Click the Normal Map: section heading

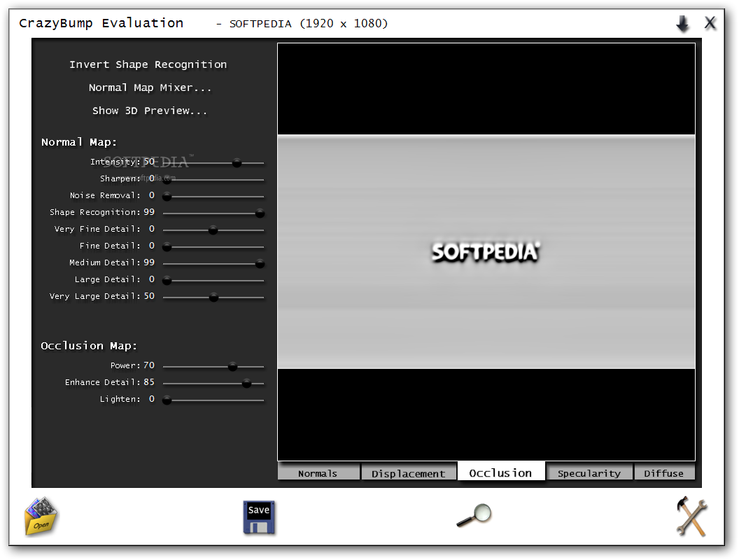click(78, 142)
